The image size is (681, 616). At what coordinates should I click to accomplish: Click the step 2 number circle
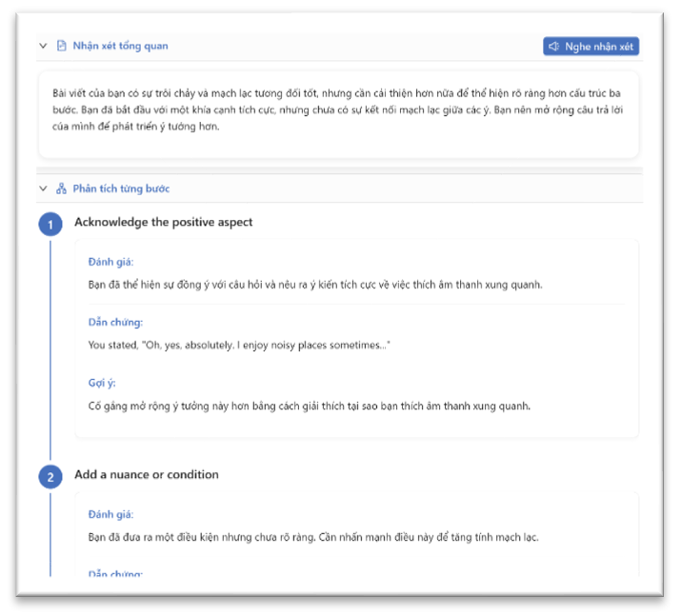[50, 476]
